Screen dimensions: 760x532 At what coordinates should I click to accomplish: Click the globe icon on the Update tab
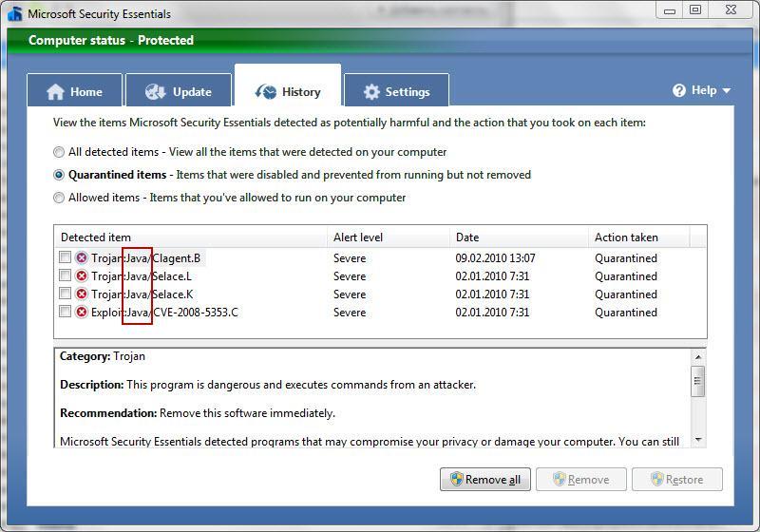click(156, 92)
